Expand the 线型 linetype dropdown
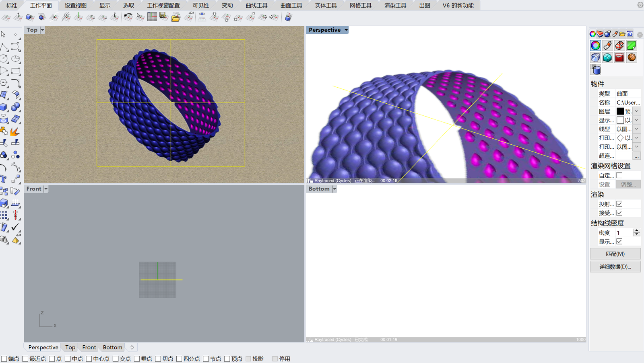644x363 pixels. pyautogui.click(x=636, y=129)
